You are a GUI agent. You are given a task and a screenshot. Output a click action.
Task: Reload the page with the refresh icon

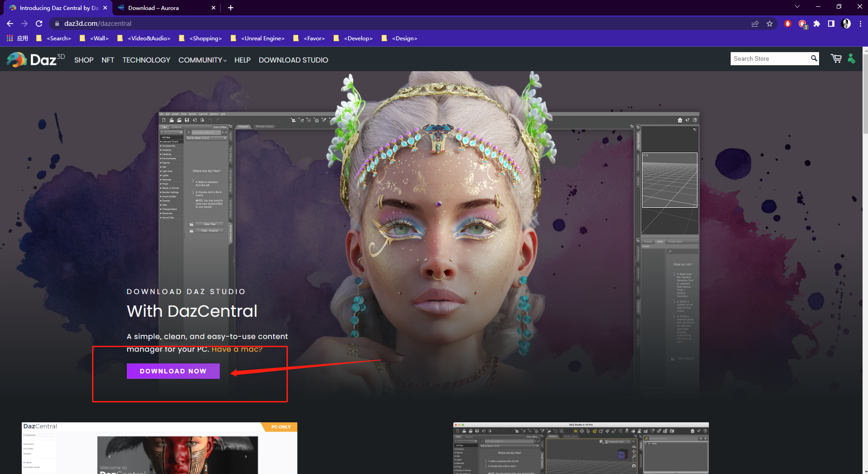[39, 24]
